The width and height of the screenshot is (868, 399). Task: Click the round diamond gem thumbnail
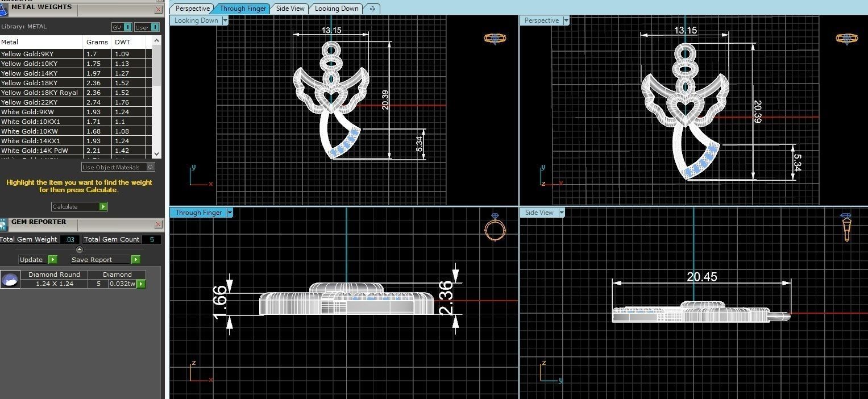[x=10, y=280]
